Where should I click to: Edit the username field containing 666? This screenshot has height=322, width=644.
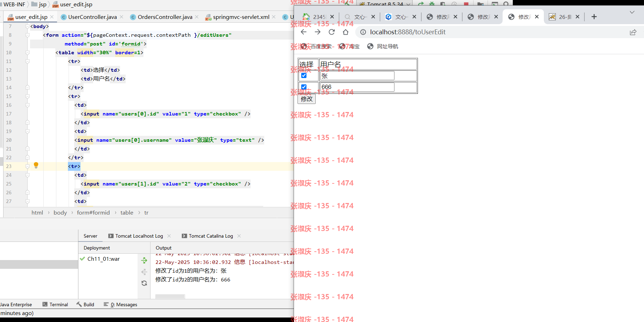pos(357,87)
